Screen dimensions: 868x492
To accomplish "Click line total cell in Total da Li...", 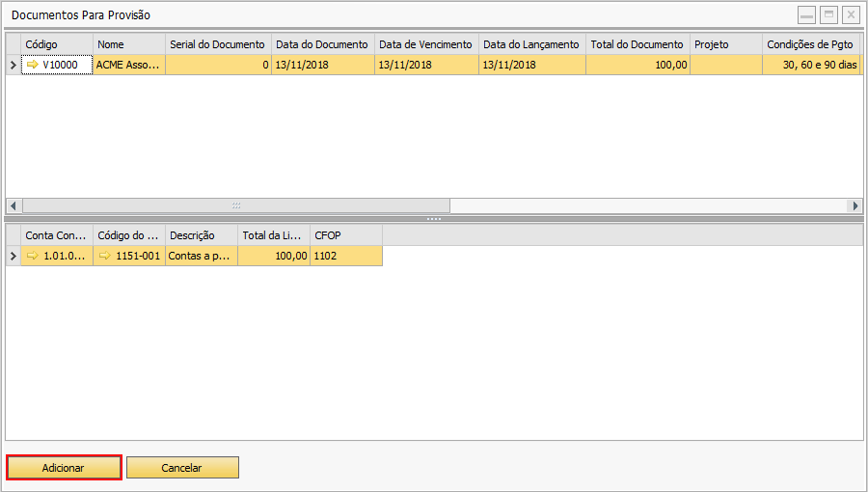I will 274,256.
